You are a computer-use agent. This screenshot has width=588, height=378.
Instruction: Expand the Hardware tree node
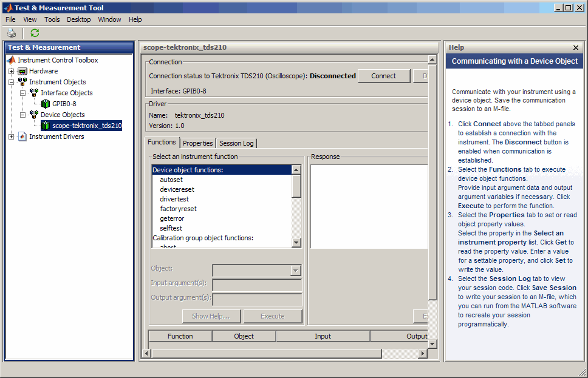point(11,71)
